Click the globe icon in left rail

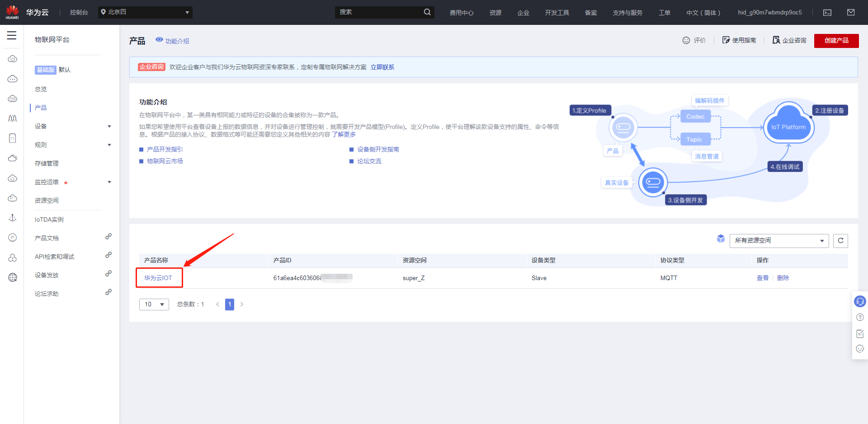[13, 277]
